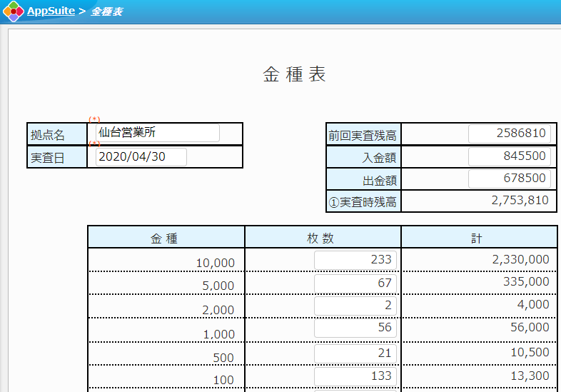
Task: Open the AppSuite breadcrumb link
Action: (x=51, y=11)
